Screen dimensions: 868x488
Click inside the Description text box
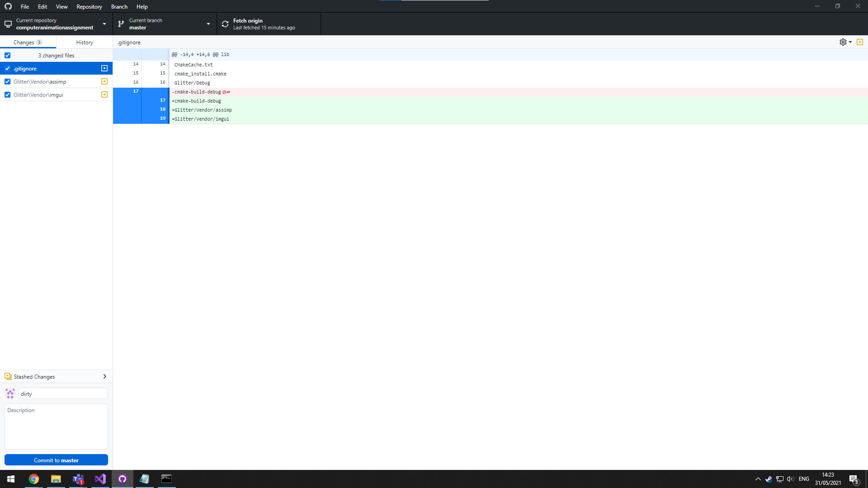pyautogui.click(x=56, y=426)
